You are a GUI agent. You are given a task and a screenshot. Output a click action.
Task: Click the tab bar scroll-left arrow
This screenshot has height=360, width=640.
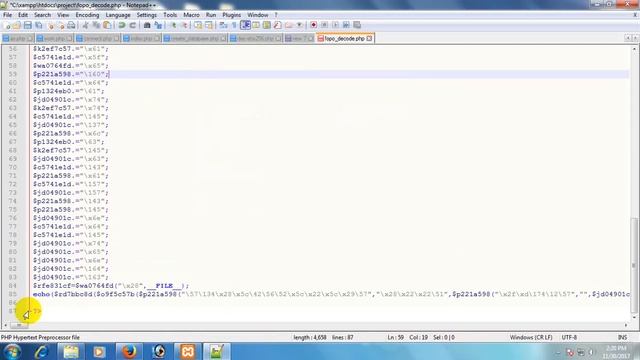click(628, 38)
